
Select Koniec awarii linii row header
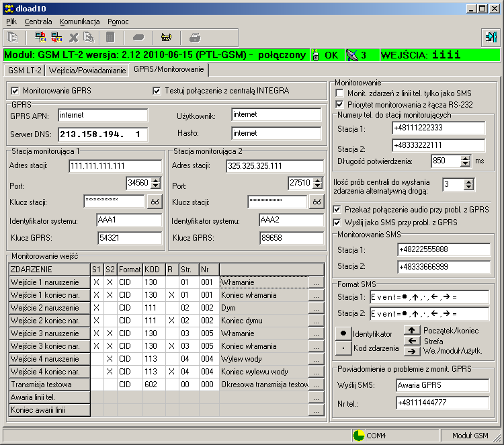(x=50, y=410)
